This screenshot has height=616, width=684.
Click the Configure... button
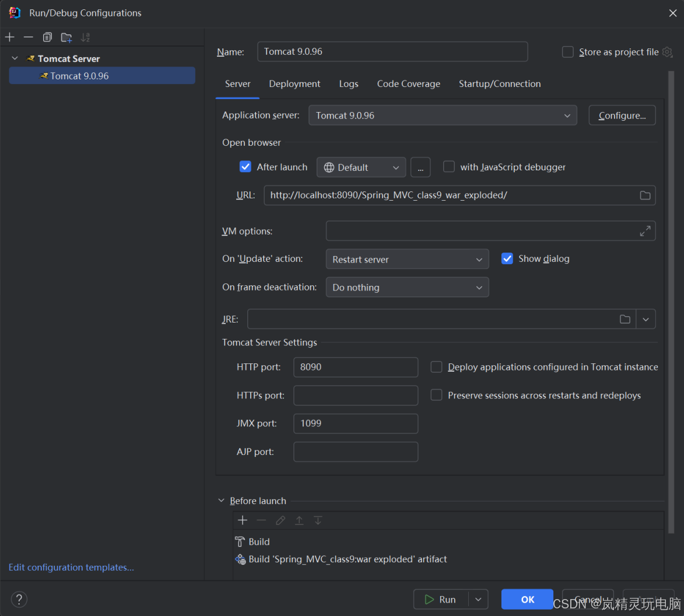pos(622,116)
